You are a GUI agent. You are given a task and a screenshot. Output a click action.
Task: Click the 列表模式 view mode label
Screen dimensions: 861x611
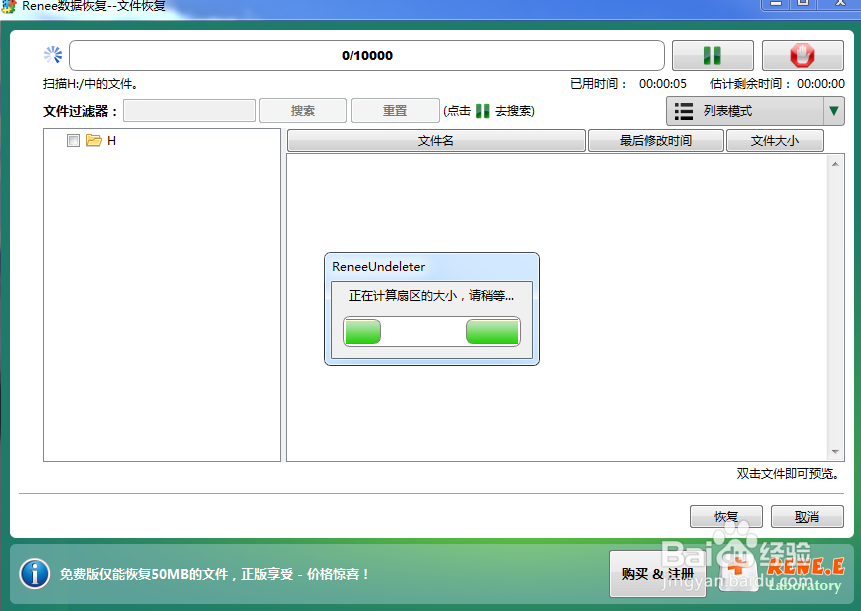pos(728,111)
